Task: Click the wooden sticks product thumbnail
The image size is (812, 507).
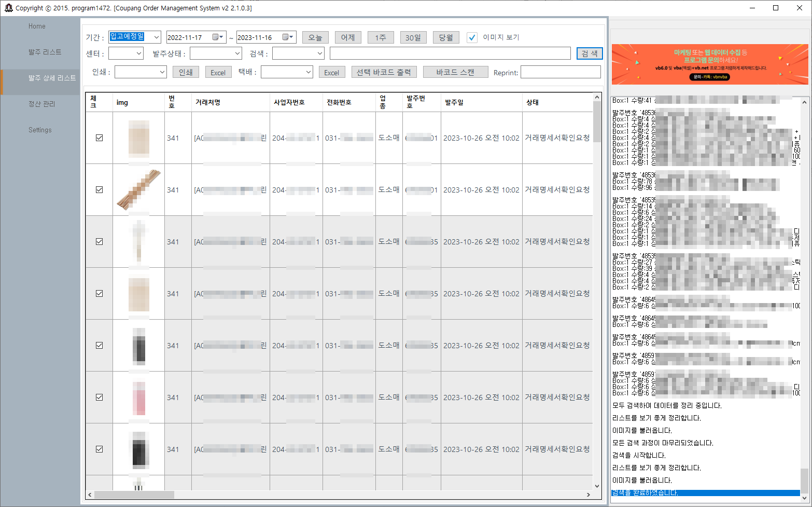Action: click(x=138, y=190)
